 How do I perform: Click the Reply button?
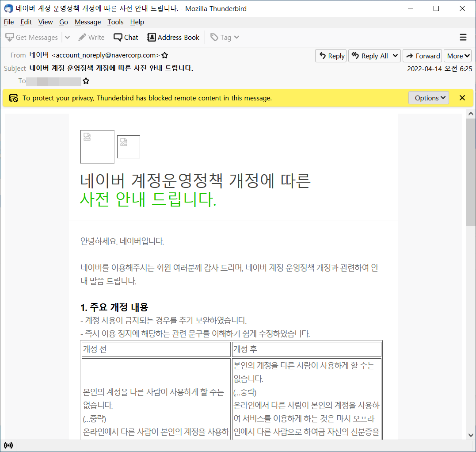(x=331, y=56)
